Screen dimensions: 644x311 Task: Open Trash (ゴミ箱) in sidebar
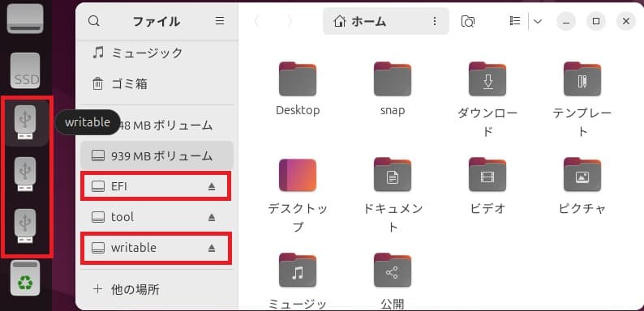[x=156, y=84]
